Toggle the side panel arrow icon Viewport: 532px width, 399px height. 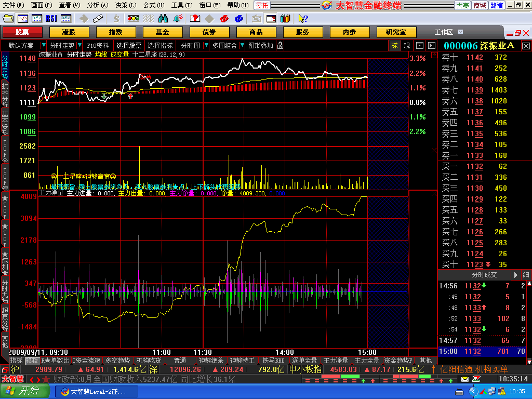(x=432, y=46)
